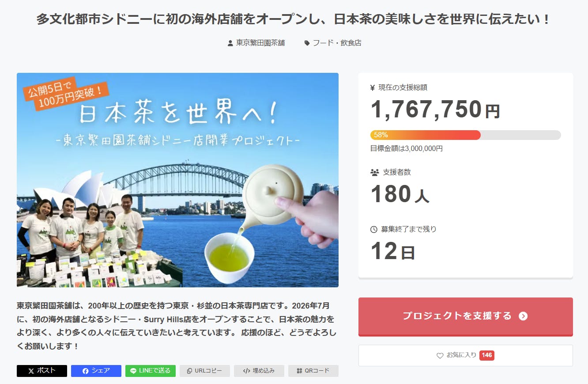Open the フード・飲食店 category link
Screen dimensions: 588x384
pyautogui.click(x=337, y=43)
